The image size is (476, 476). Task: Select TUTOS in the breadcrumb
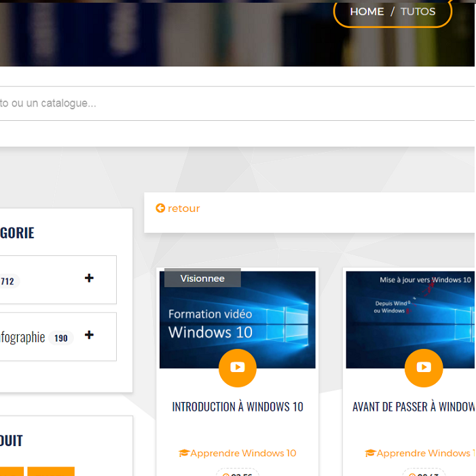pos(418,12)
